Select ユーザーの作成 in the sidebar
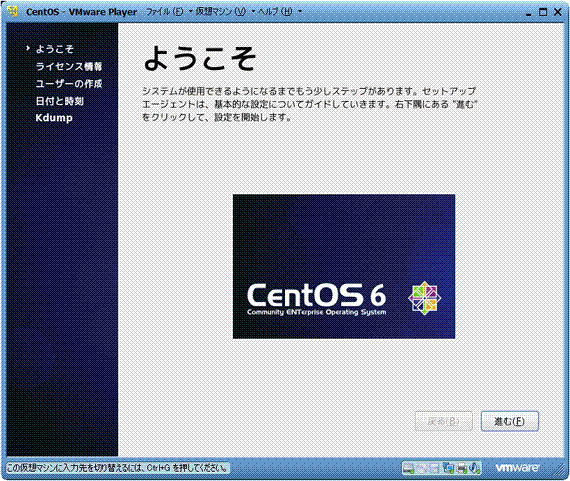Viewport: 570px width, 481px height. (69, 84)
